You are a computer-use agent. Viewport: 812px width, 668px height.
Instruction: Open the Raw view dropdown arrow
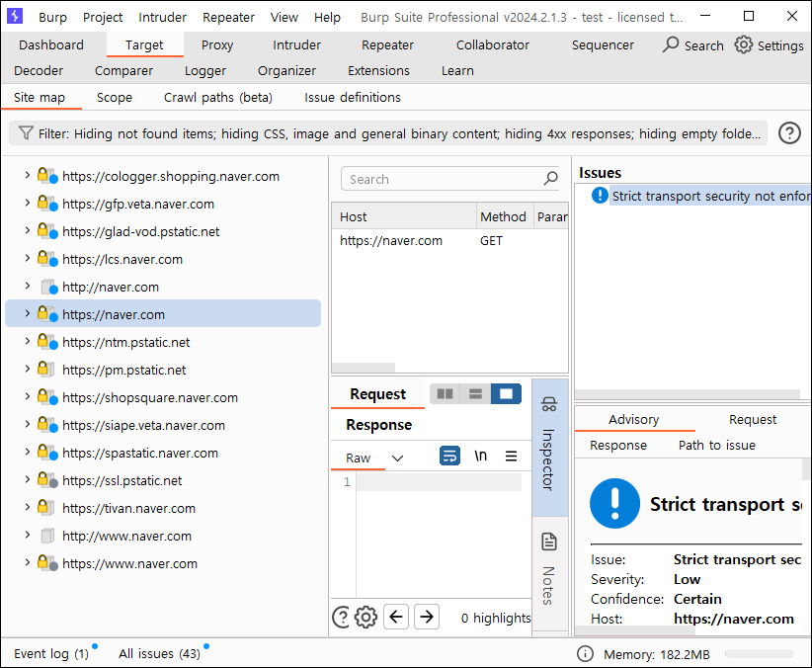397,459
